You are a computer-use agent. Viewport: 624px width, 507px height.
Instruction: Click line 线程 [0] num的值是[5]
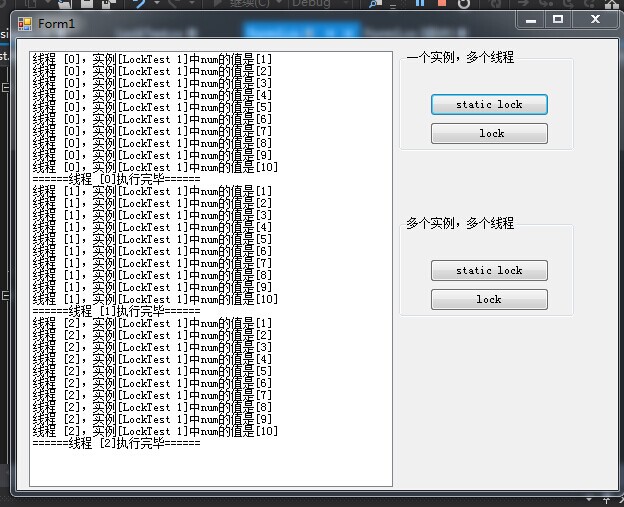click(x=152, y=107)
